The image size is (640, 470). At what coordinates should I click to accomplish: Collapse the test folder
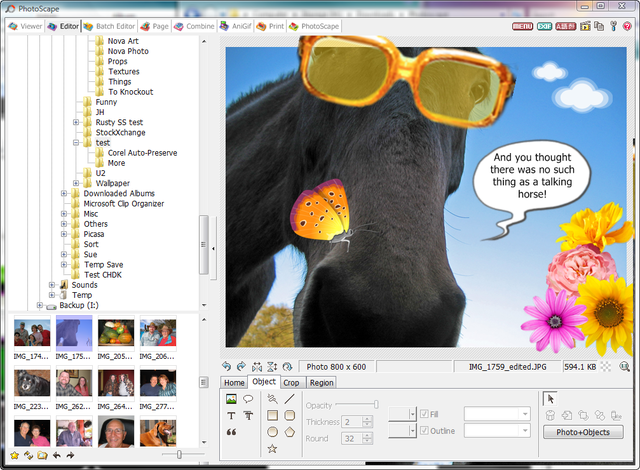[76, 142]
